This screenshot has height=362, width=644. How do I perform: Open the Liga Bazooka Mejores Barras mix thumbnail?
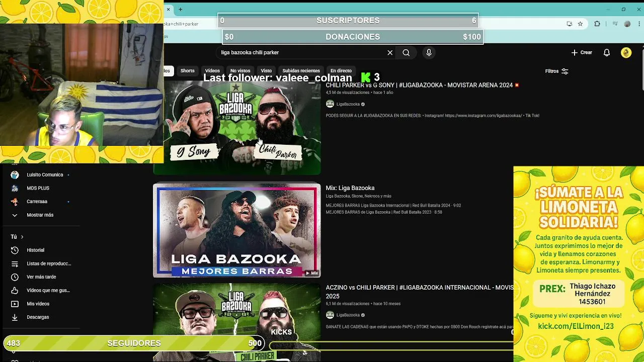[x=236, y=230]
